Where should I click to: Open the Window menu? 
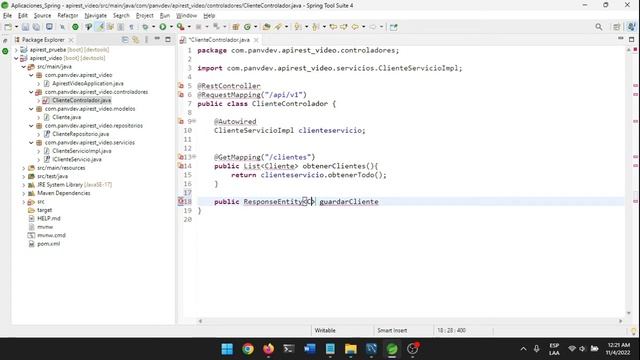pyautogui.click(x=187, y=16)
